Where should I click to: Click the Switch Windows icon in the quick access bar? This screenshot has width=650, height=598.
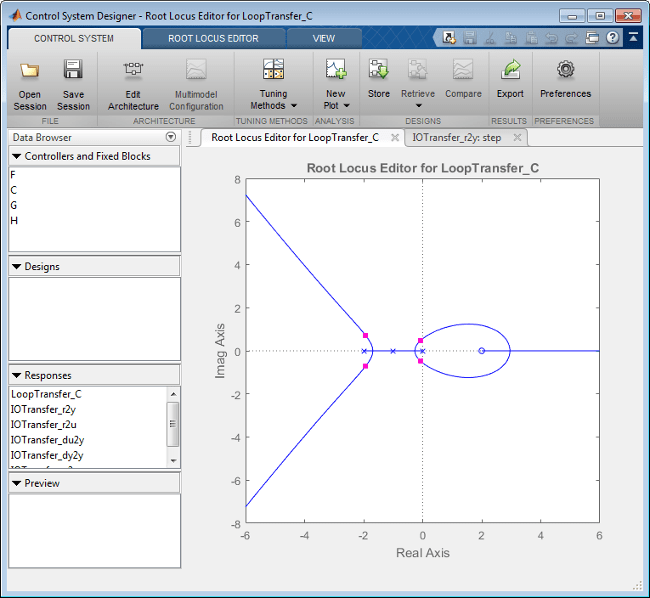pyautogui.click(x=592, y=38)
